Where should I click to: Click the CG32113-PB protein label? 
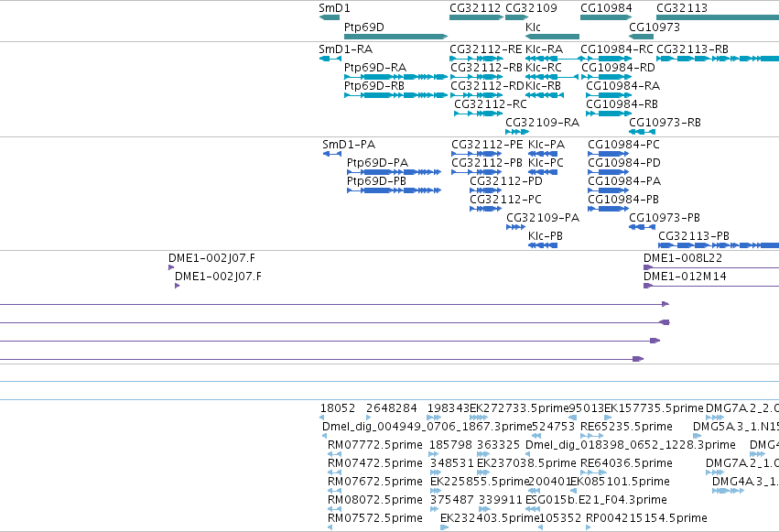(694, 236)
